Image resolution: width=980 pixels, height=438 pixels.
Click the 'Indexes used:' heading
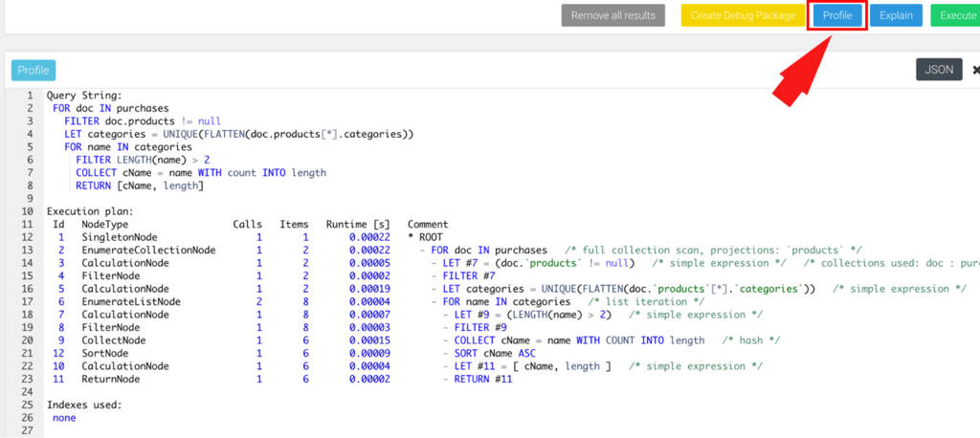point(84,405)
